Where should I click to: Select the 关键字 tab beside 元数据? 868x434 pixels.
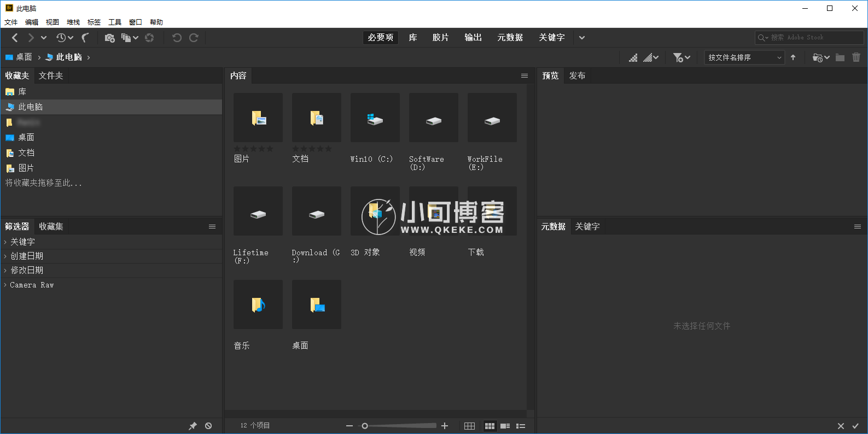tap(587, 227)
